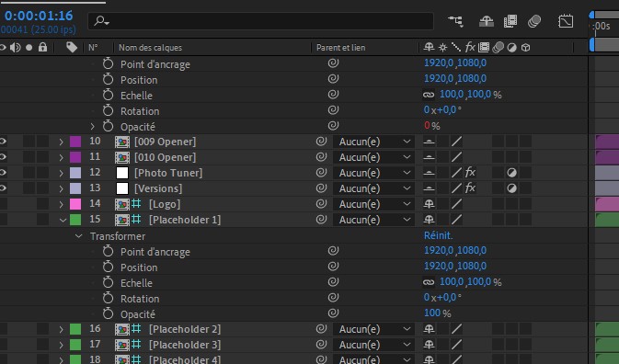Click the Parent et lien column header
This screenshot has height=364, width=619.
point(340,48)
